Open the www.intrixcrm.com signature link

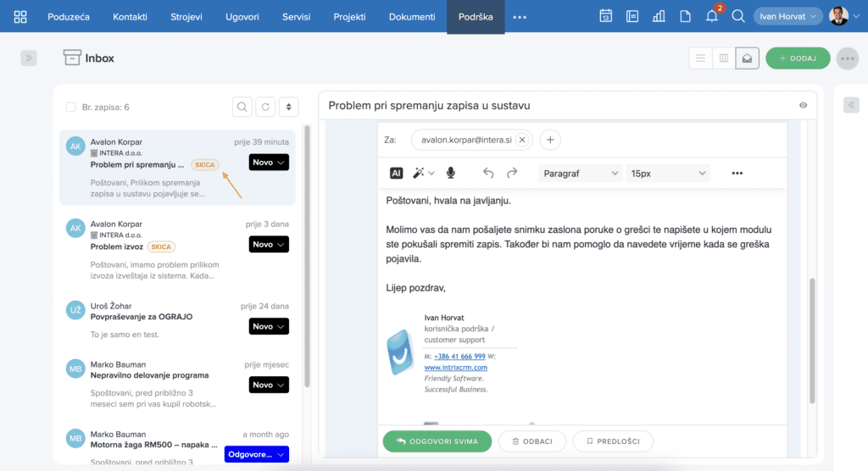(x=455, y=368)
